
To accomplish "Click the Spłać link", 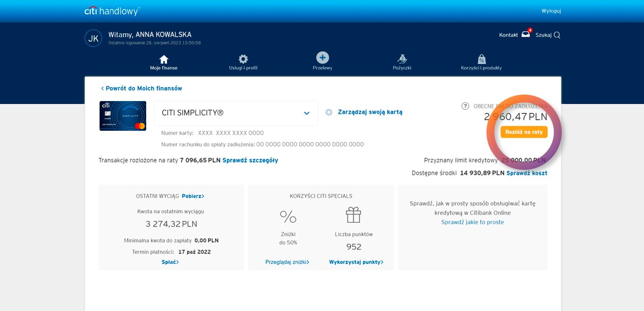I will (x=170, y=262).
